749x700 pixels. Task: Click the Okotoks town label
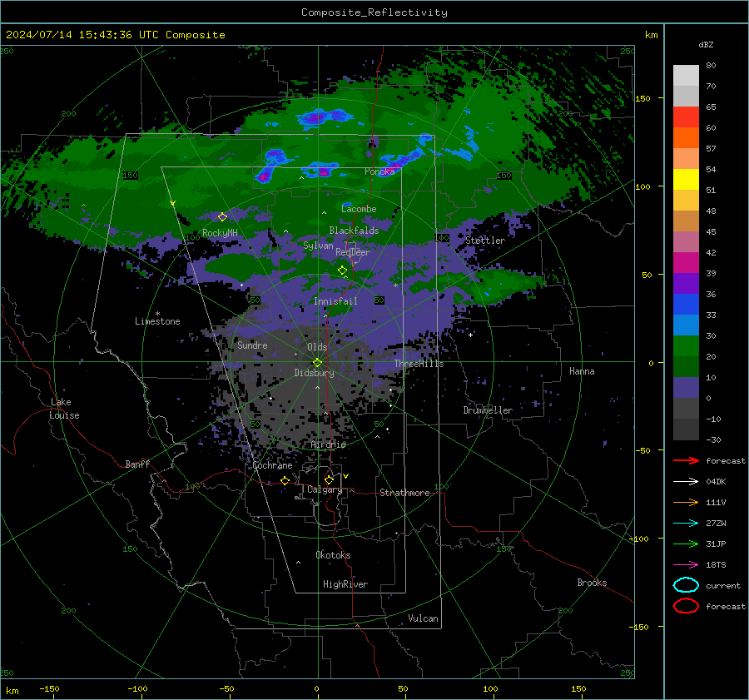coord(333,555)
